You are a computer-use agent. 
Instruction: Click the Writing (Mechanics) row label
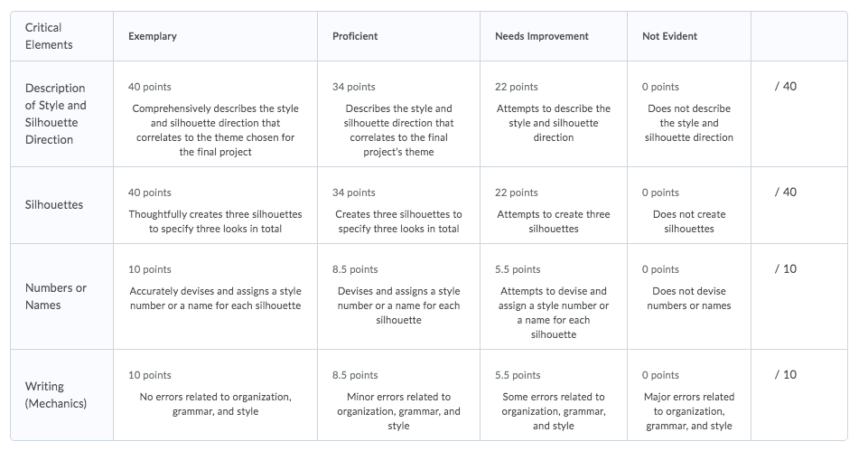(56, 394)
